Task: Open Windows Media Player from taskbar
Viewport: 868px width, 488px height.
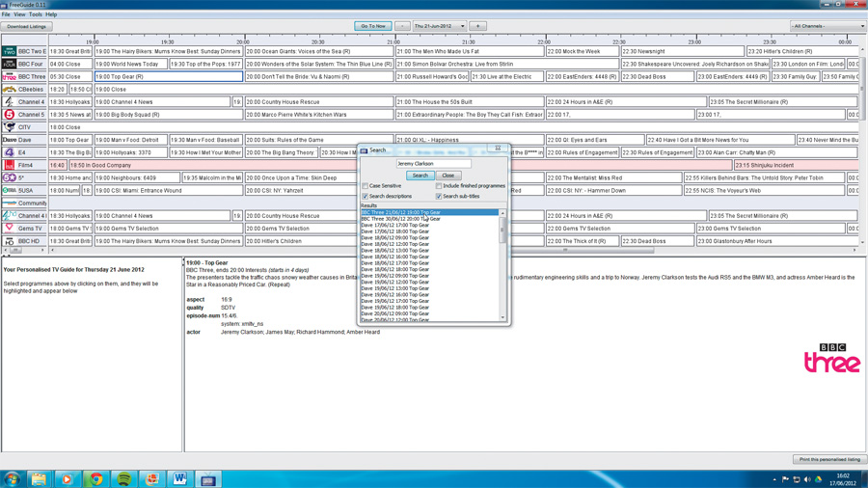Action: [67, 479]
